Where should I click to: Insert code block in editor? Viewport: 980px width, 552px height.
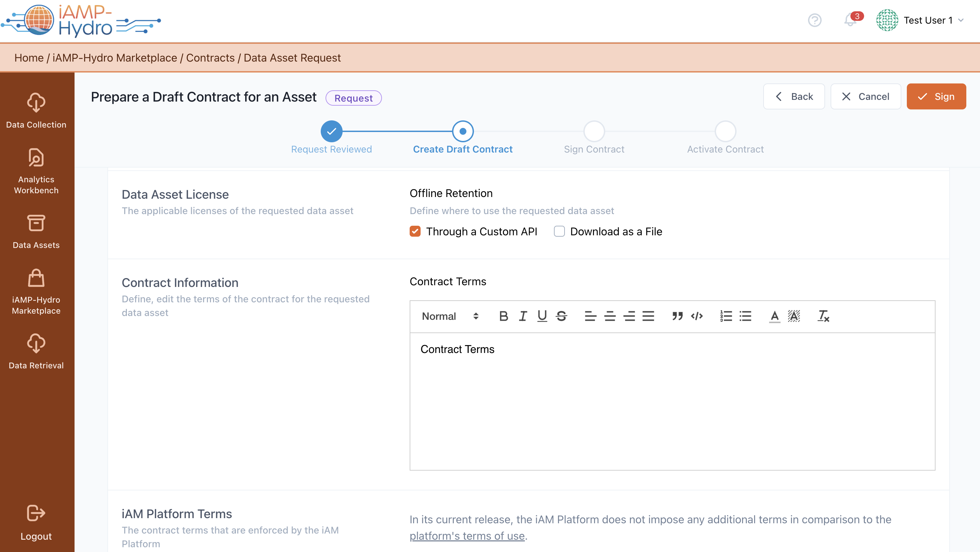[x=697, y=316]
